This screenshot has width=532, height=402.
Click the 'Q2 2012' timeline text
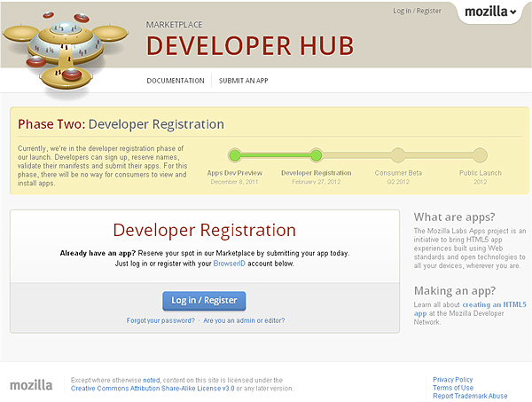click(398, 182)
